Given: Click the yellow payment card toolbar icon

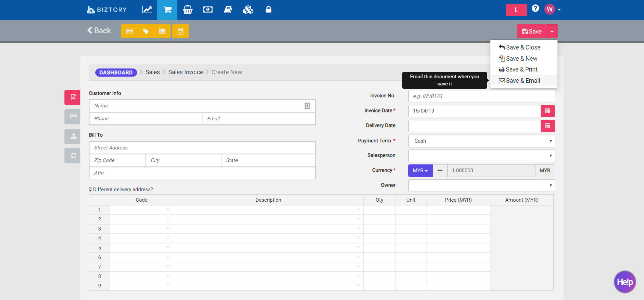Looking at the screenshot, I should click(x=130, y=31).
